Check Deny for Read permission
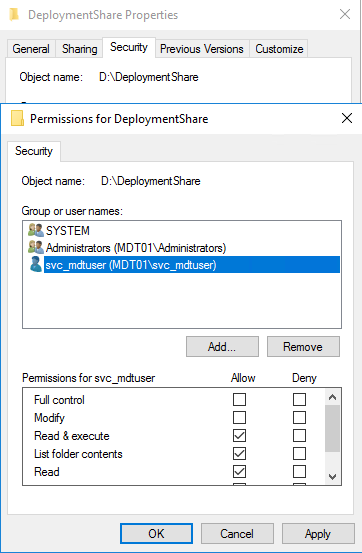The image size is (362, 553). tap(299, 472)
